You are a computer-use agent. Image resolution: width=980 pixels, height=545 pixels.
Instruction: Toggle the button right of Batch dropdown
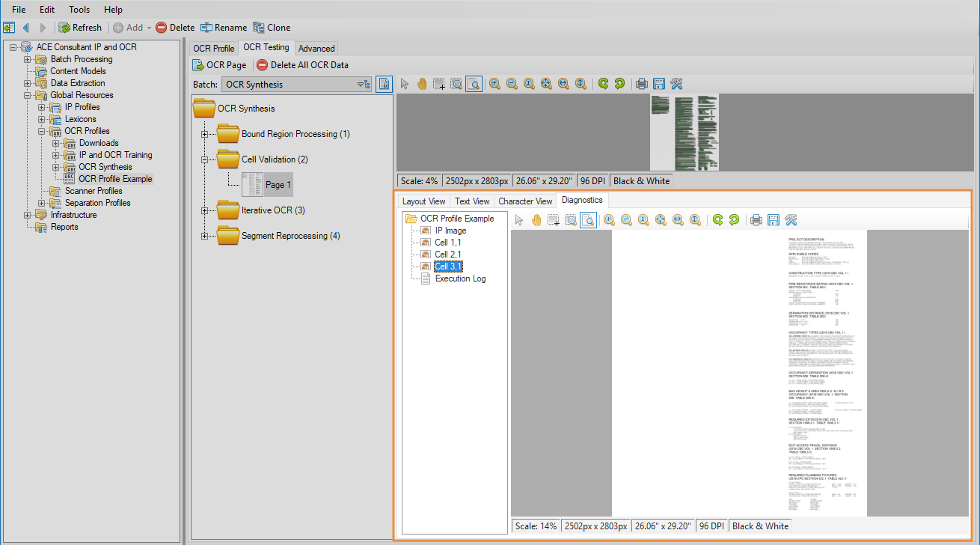coord(384,85)
